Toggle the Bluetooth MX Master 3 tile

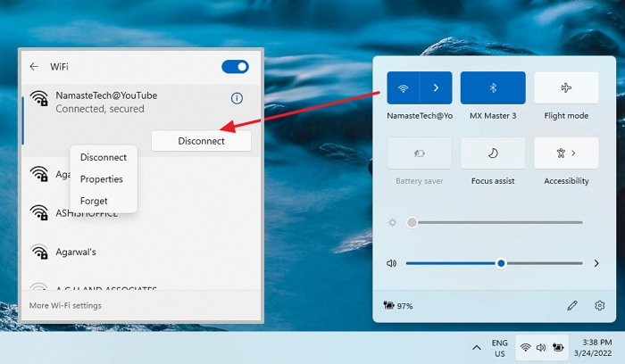(x=493, y=87)
